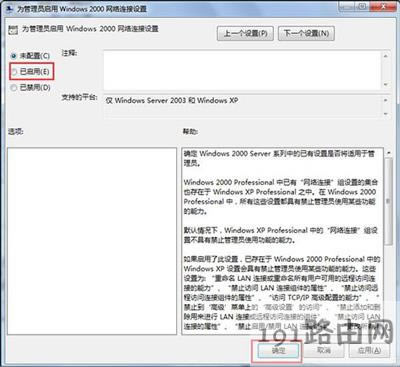Click the help paragraph starting 如果启用了此设置

(x=282, y=293)
